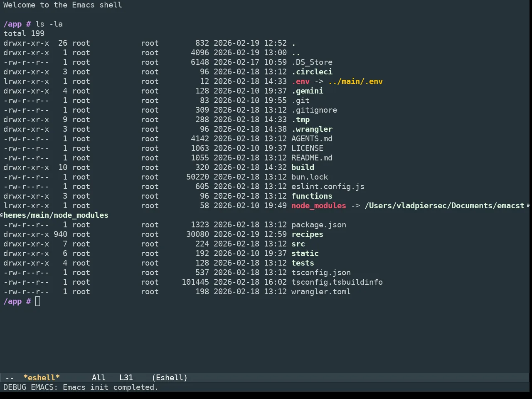Click the lrwxr-xr-x permissions of .env row
Viewport: 532px width, 399px height.
click(x=26, y=81)
